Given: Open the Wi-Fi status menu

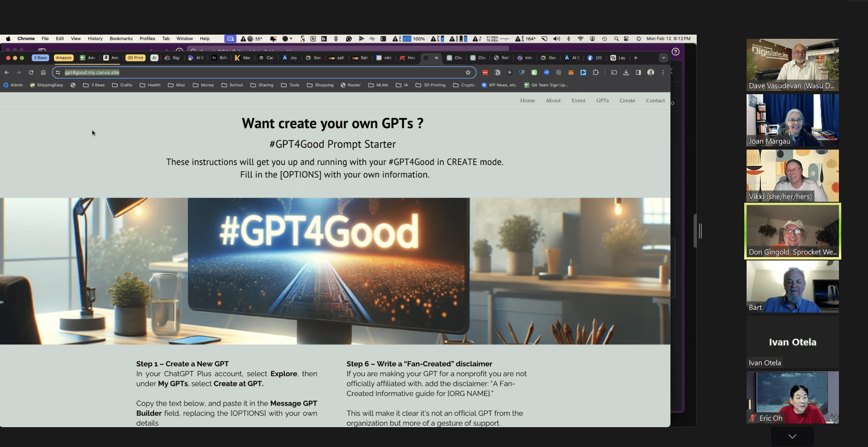Looking at the screenshot, I should click(x=580, y=39).
